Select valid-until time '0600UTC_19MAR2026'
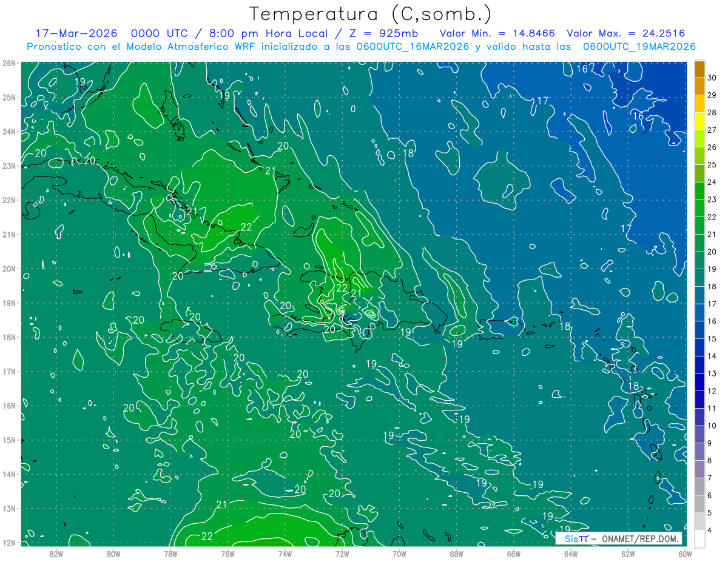 (639, 47)
